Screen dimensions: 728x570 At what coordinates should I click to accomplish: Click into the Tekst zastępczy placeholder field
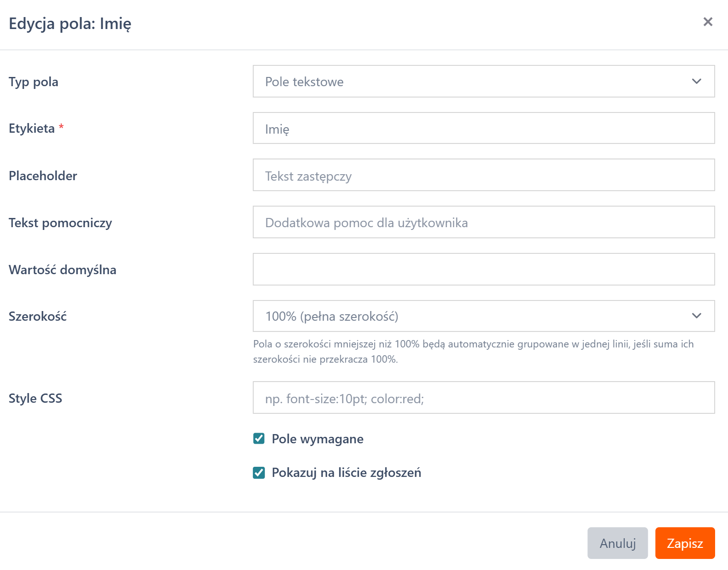pos(483,176)
